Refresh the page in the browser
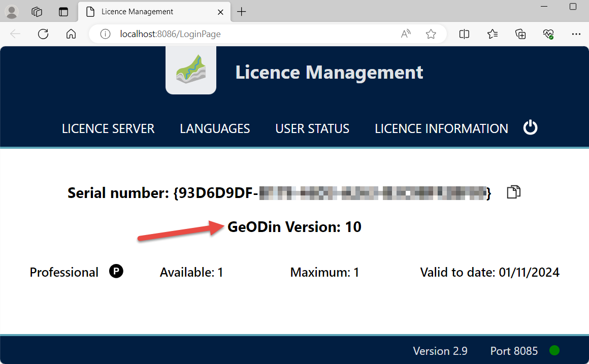Screen dimensions: 589x364 [x=43, y=34]
